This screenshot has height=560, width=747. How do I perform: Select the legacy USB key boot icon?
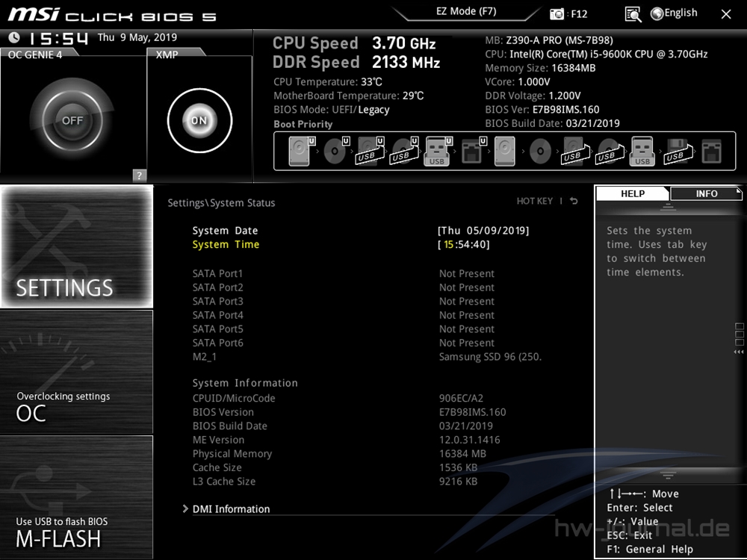tap(642, 151)
